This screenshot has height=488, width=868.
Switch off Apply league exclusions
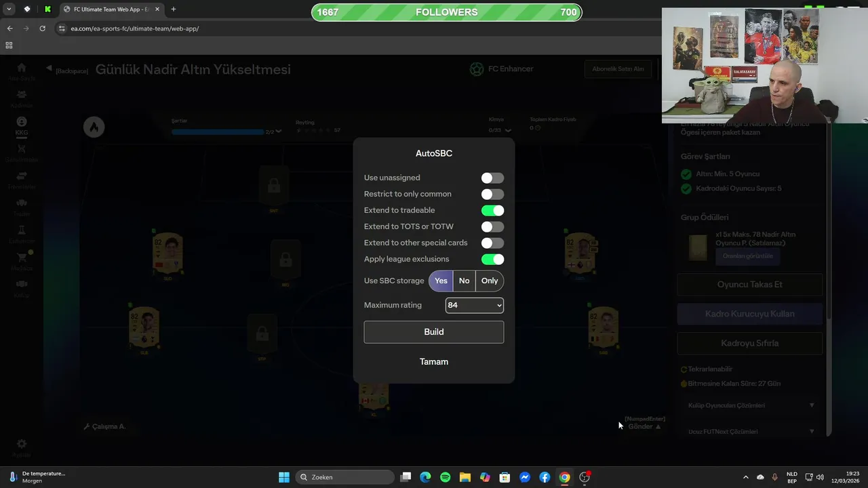[x=492, y=260]
